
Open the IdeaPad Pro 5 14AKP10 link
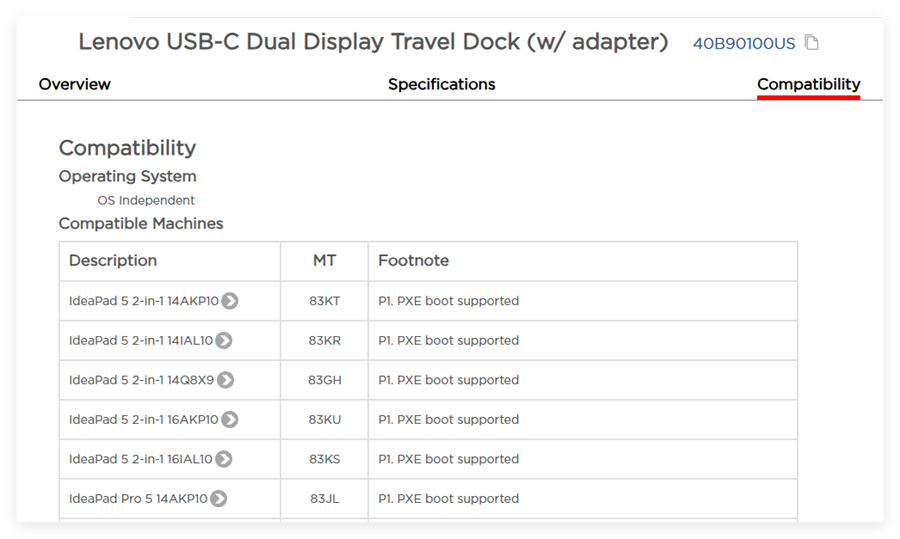point(138,499)
